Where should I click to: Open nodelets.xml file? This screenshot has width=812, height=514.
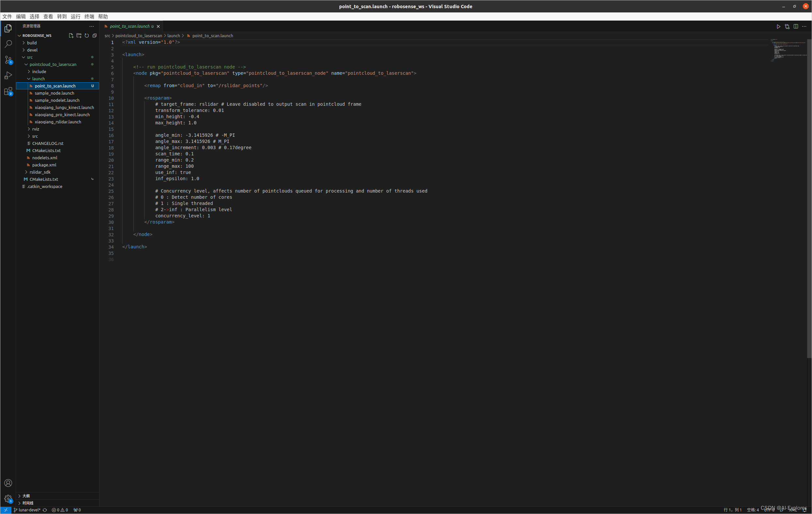[58, 158]
